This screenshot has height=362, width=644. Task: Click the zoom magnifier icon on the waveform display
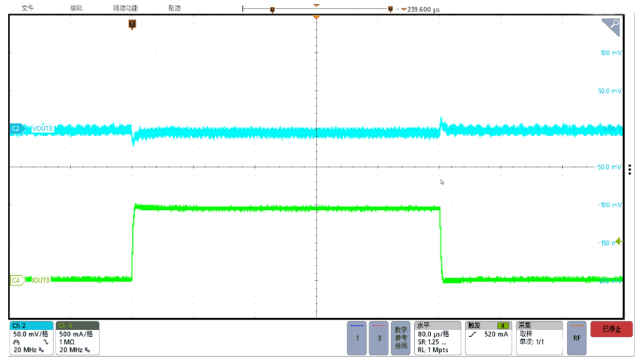(611, 27)
